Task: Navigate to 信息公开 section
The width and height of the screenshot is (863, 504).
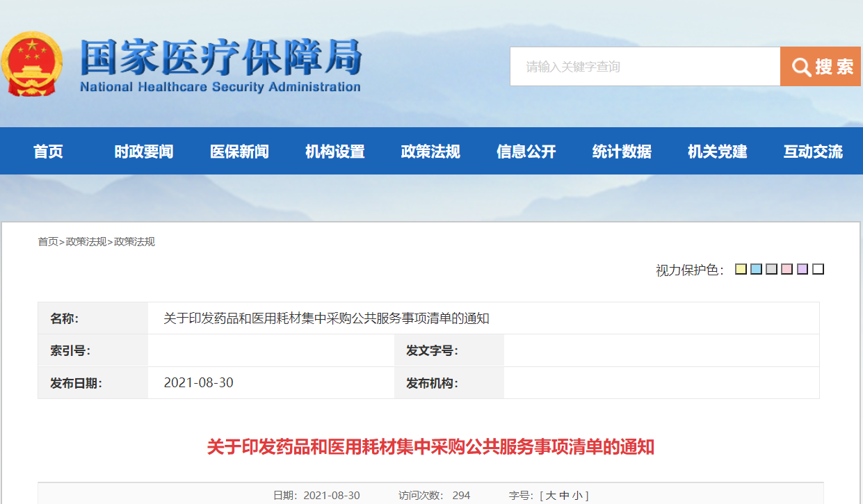Action: [x=526, y=152]
